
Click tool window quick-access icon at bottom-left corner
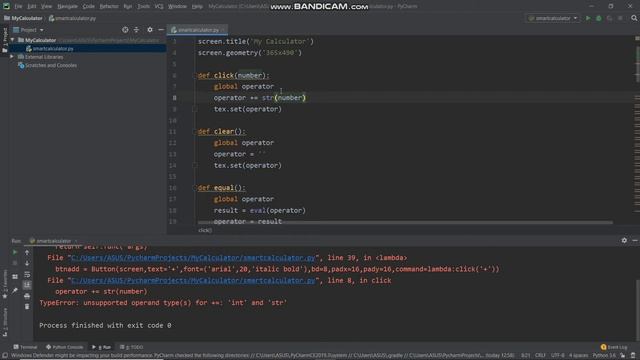(x=5, y=356)
